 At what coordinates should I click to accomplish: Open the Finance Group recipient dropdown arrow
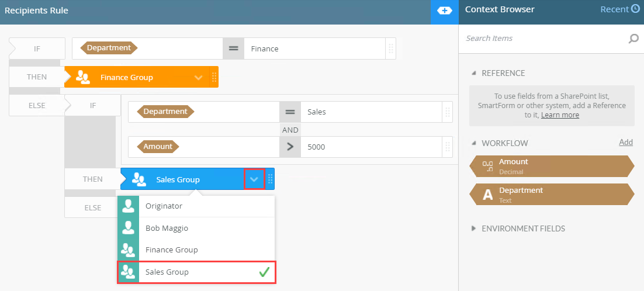point(198,77)
